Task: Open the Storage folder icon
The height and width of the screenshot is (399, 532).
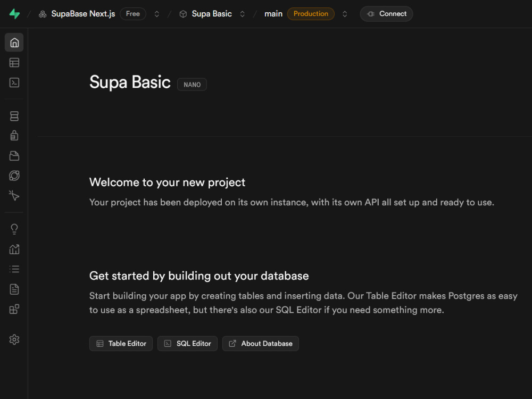Action: pyautogui.click(x=14, y=156)
